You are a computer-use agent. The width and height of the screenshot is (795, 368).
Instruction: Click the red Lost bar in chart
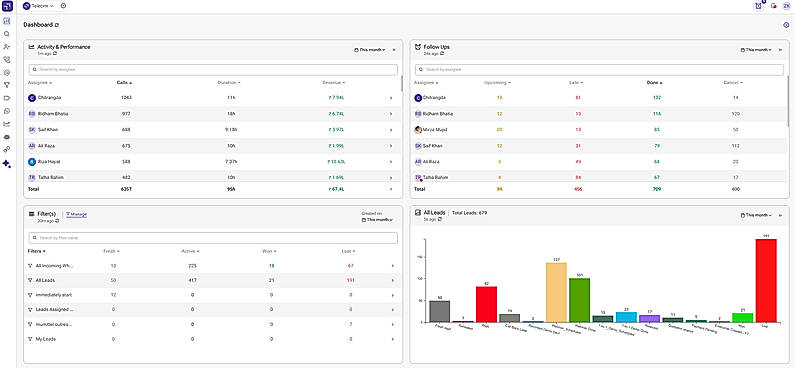766,280
